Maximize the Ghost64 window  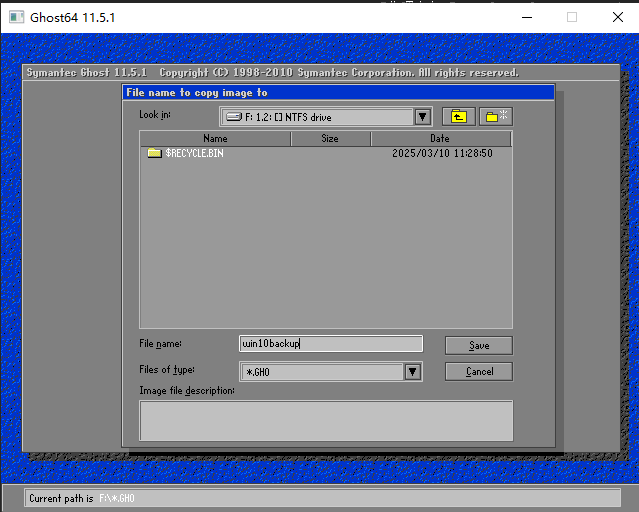(x=572, y=17)
